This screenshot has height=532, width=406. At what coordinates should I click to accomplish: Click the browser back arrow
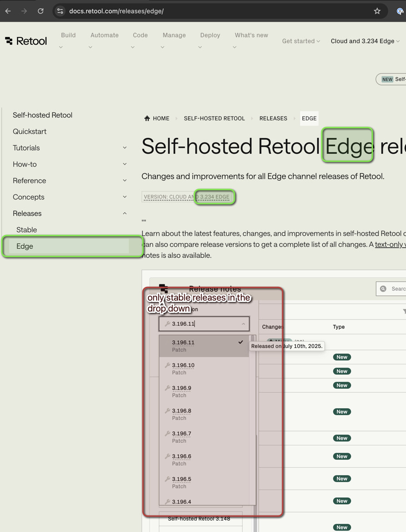point(8,11)
